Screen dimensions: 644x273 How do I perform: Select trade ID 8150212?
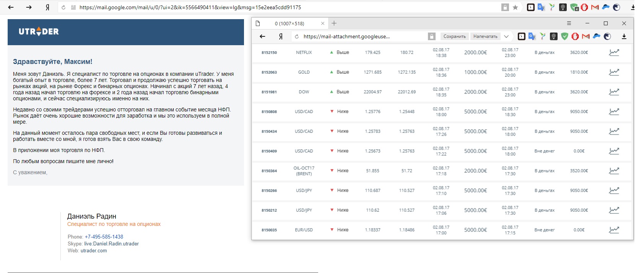[269, 210]
